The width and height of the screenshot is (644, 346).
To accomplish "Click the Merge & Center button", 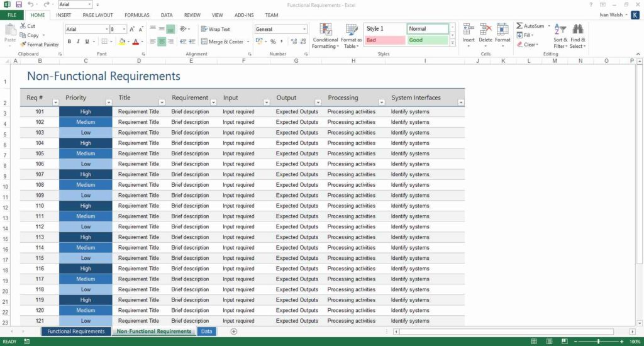I will click(x=222, y=42).
